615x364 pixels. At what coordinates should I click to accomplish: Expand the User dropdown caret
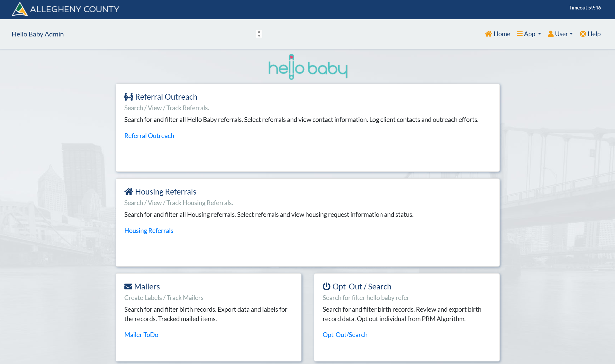point(571,34)
